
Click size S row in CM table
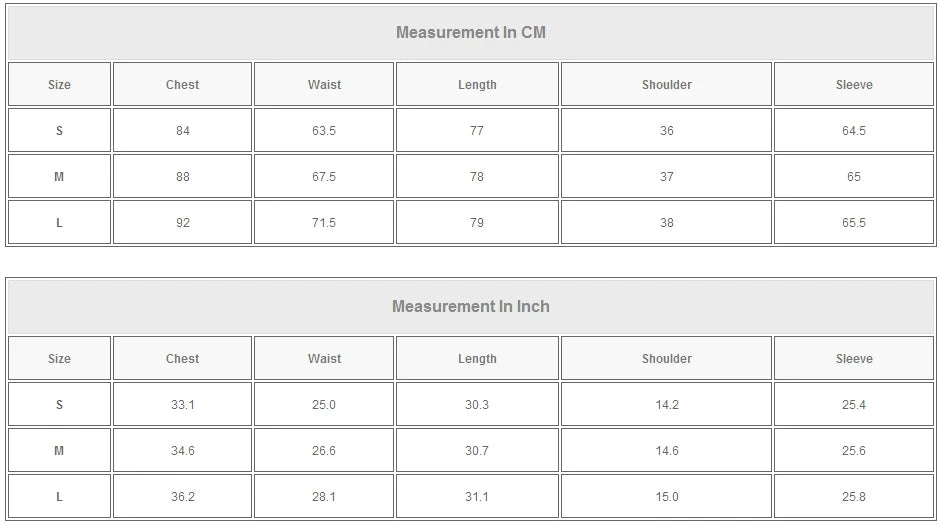[x=59, y=131]
